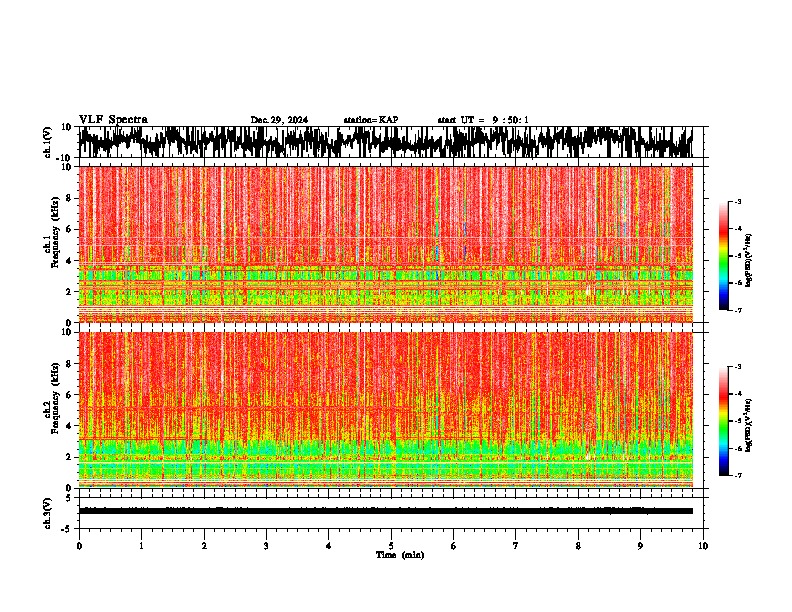Click the ch.3 voltage trace band
Image resolution: width=792 pixels, height=612 pixels.
(x=385, y=511)
